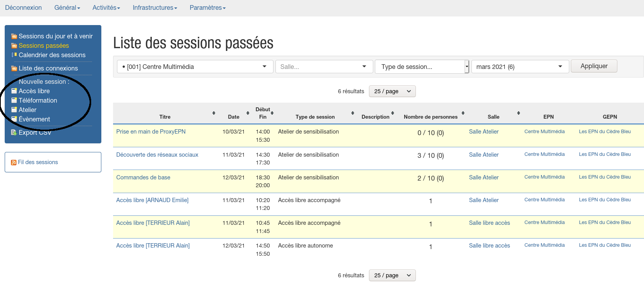The image size is (644, 282).
Task: Sort the sessions by Date column arrows
Action: (248, 113)
